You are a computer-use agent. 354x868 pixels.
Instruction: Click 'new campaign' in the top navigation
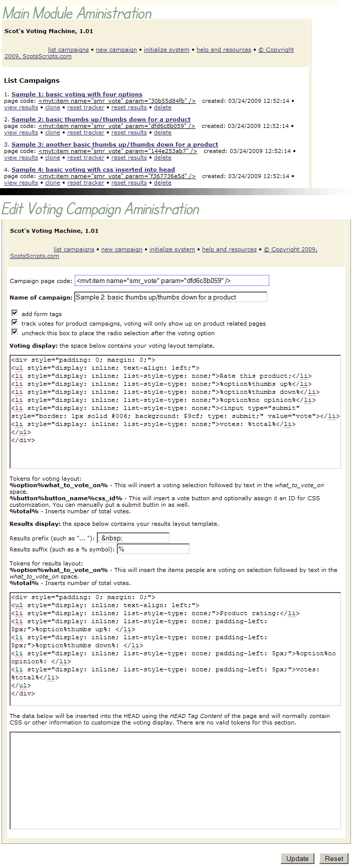coord(116,50)
